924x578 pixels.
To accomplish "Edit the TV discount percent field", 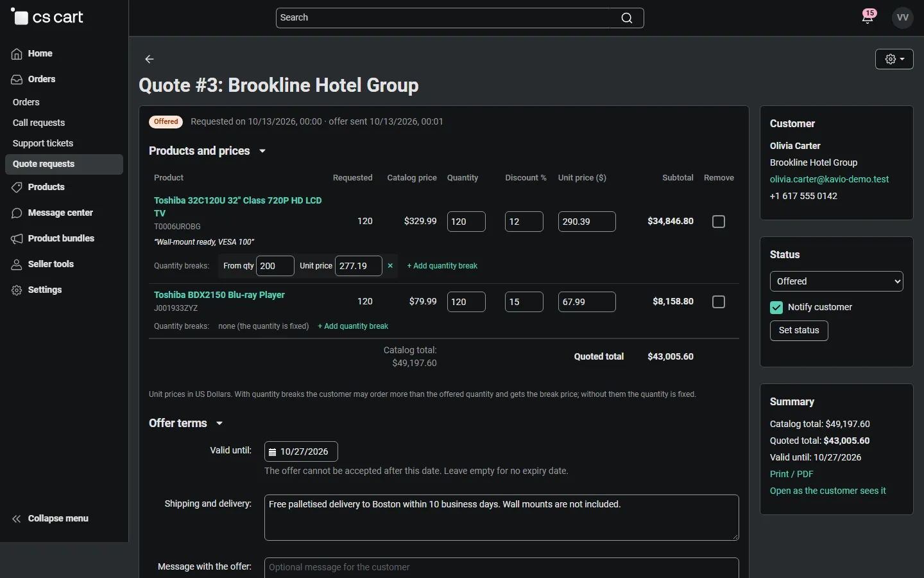I will 524,222.
